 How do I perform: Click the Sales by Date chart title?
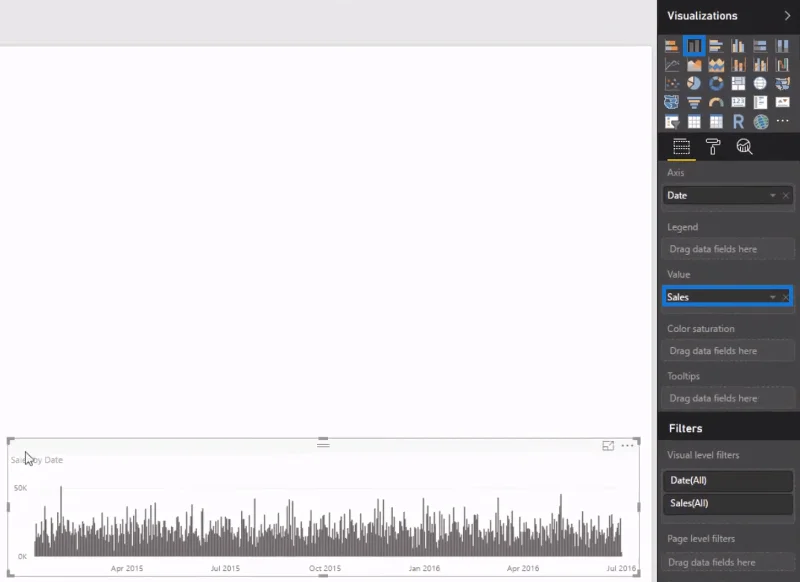pos(37,460)
